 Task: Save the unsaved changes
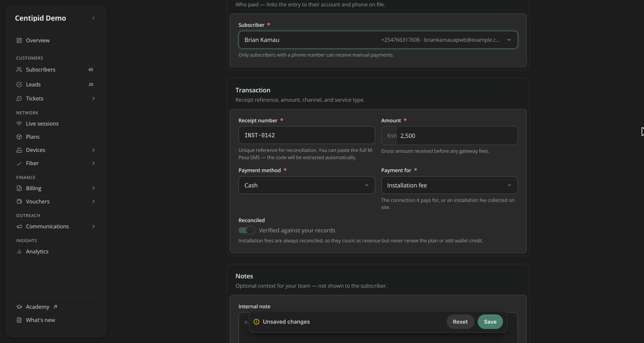(x=490, y=322)
